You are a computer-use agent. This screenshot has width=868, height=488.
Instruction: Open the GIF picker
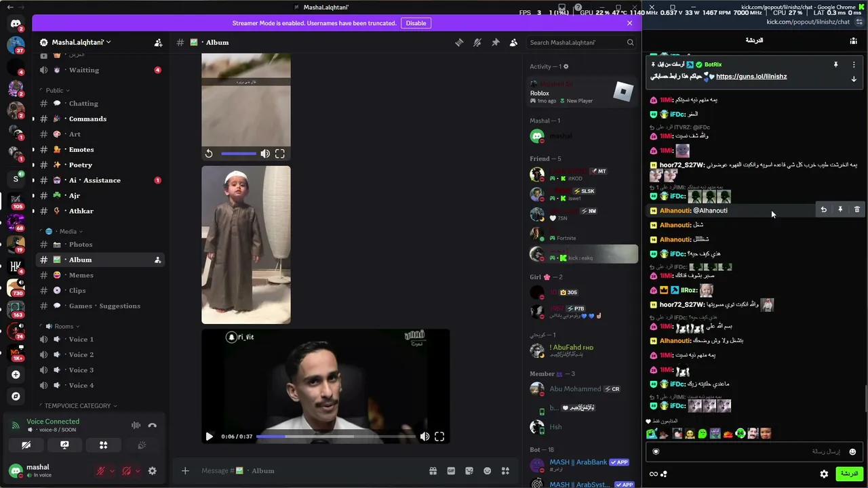[451, 471]
